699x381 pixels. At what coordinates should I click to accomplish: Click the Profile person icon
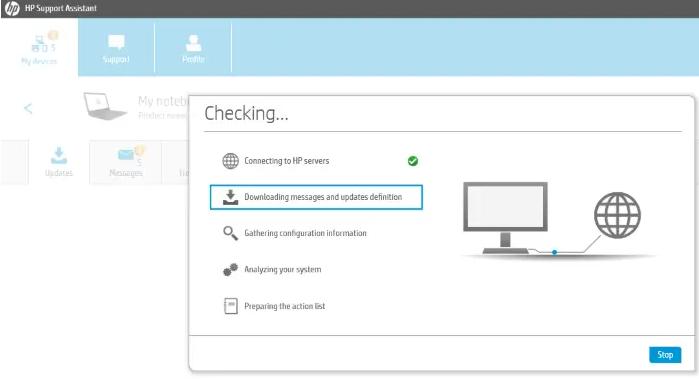point(193,43)
